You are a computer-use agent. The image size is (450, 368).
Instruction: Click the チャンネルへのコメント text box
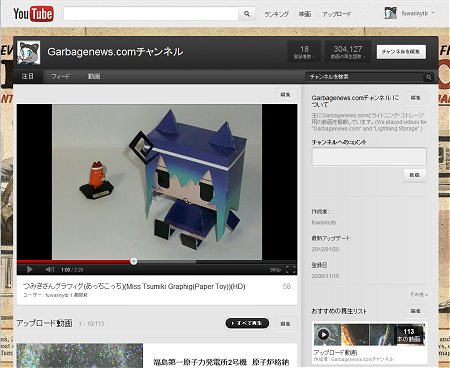click(369, 156)
